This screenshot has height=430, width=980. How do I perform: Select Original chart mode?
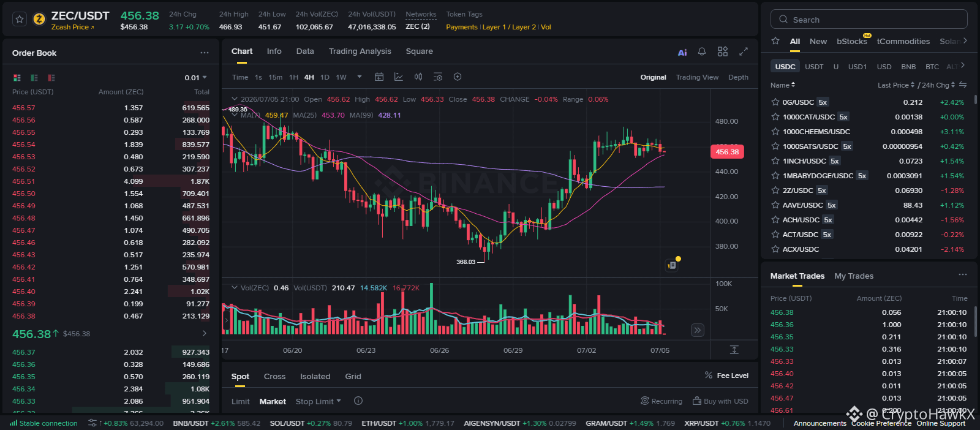coord(653,77)
